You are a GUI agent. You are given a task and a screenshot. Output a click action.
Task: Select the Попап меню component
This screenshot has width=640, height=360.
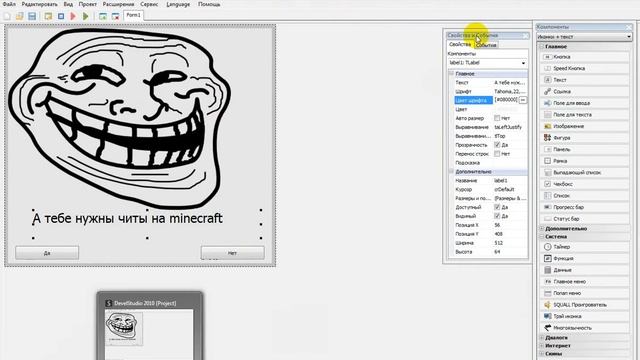coord(584,293)
